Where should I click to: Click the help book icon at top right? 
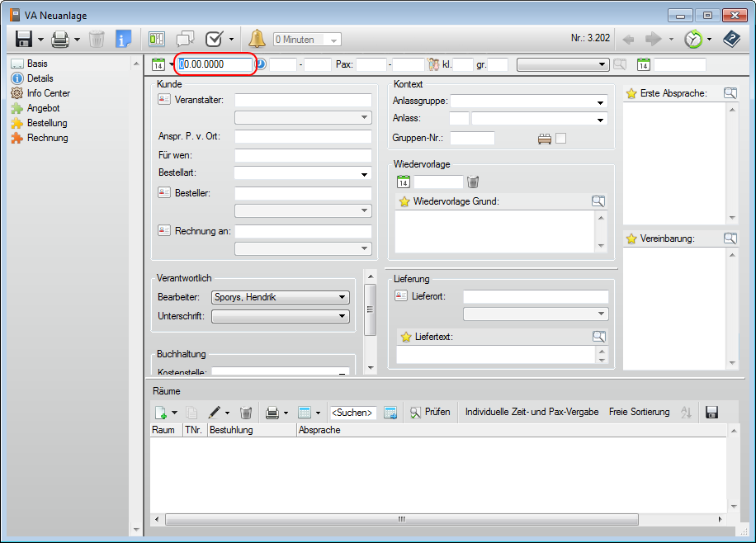pyautogui.click(x=731, y=39)
